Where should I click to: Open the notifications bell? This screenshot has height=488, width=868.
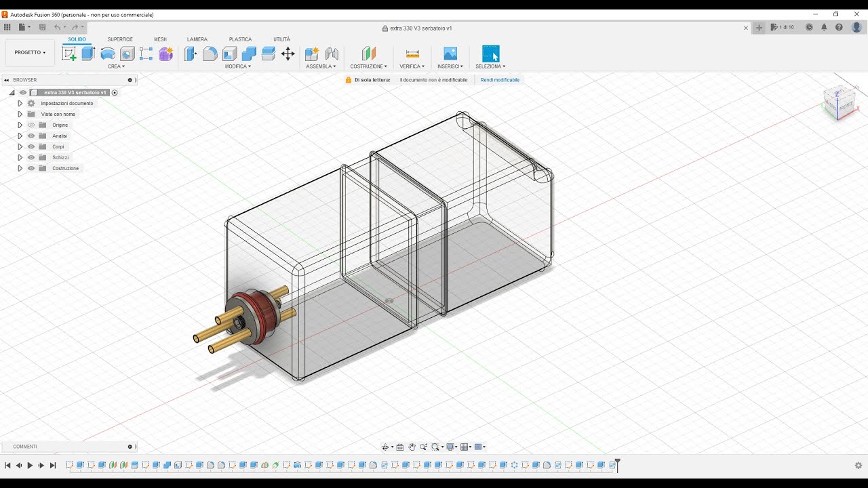click(824, 27)
